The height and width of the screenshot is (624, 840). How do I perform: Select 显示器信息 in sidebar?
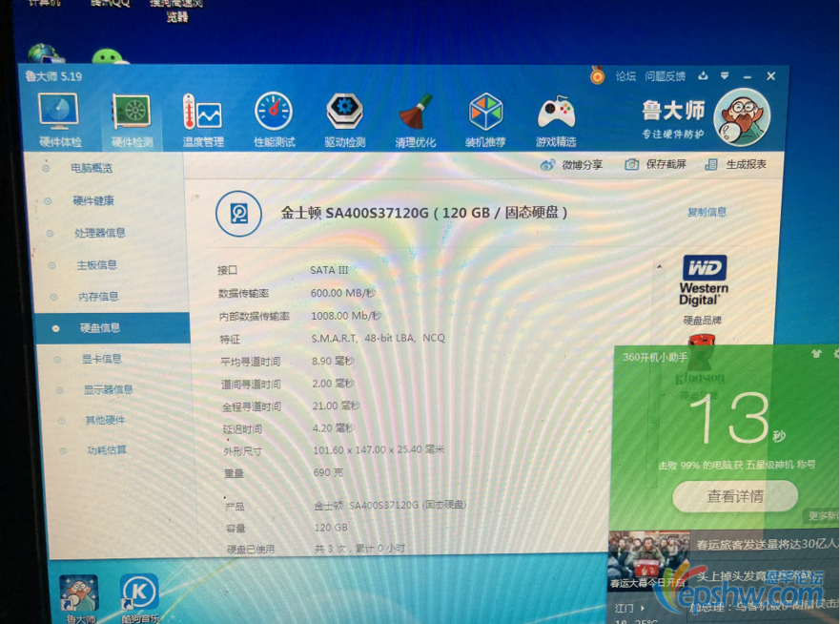point(108,389)
